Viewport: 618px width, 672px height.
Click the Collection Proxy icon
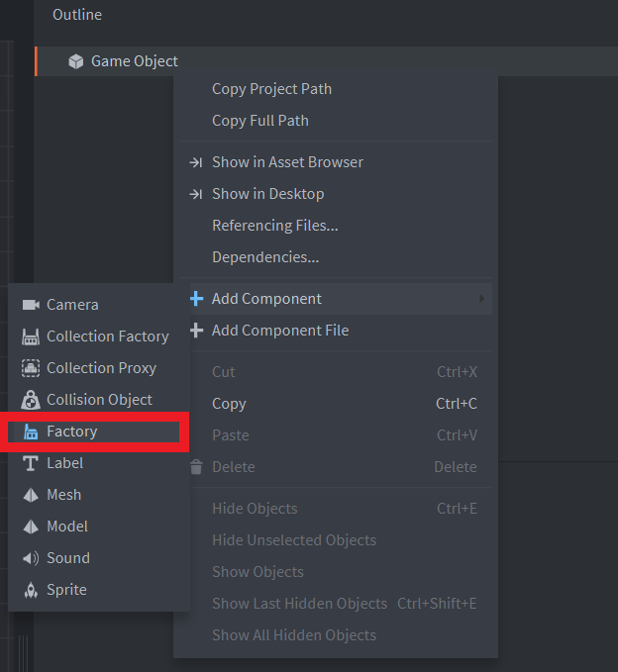(x=31, y=368)
